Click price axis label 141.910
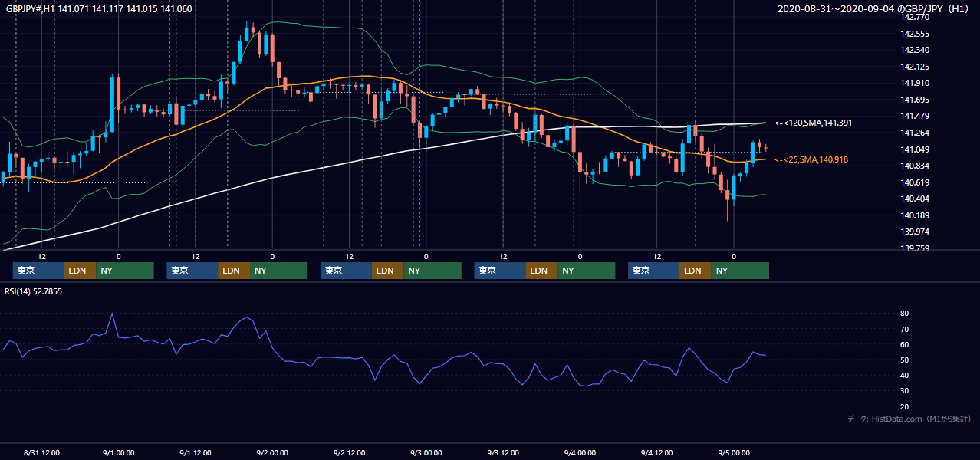The height and width of the screenshot is (460, 980). tap(916, 83)
